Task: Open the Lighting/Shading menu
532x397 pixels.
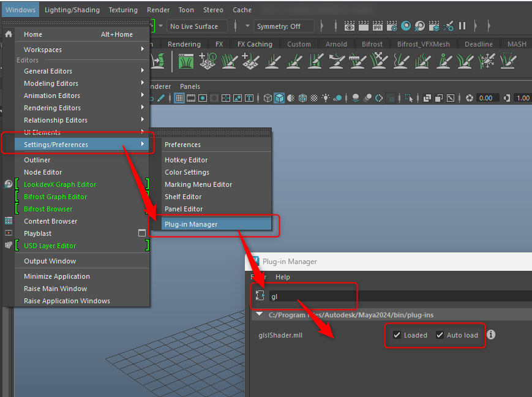Action: point(72,10)
